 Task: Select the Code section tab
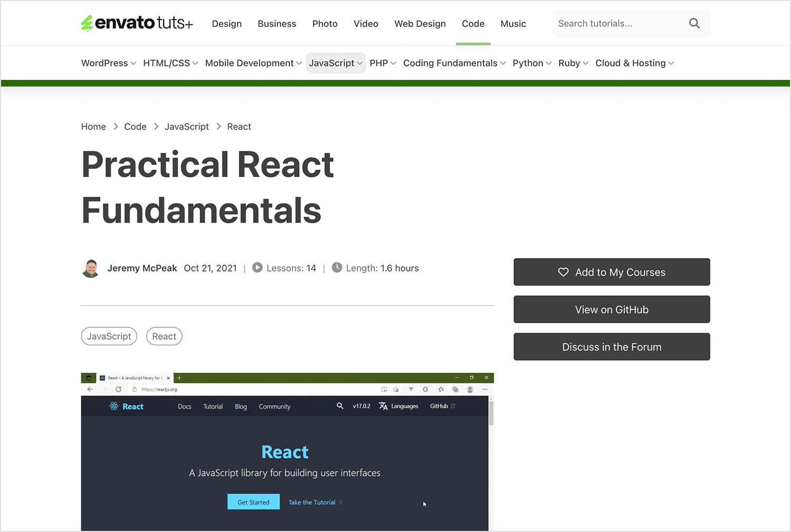473,24
